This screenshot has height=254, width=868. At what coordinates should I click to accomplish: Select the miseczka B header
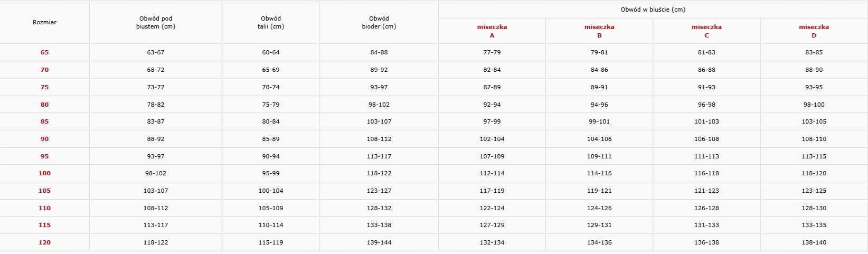point(599,31)
